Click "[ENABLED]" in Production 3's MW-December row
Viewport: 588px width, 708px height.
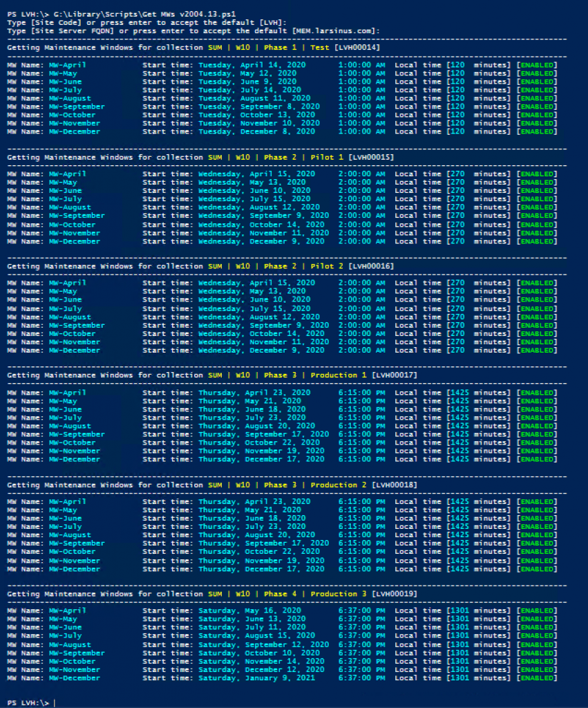537,678
